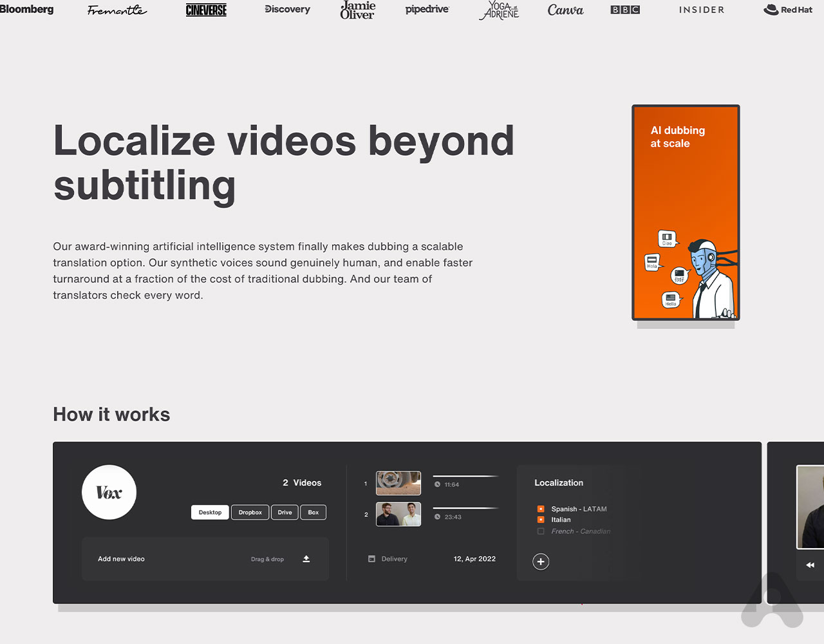Select the Desktop upload source tab
Image resolution: width=824 pixels, height=644 pixels.
click(210, 513)
